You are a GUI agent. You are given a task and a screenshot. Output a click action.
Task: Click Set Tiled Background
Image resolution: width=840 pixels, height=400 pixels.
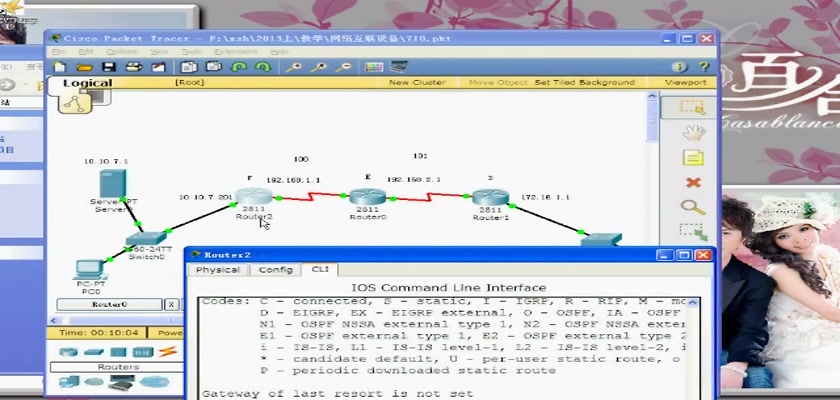[x=584, y=82]
